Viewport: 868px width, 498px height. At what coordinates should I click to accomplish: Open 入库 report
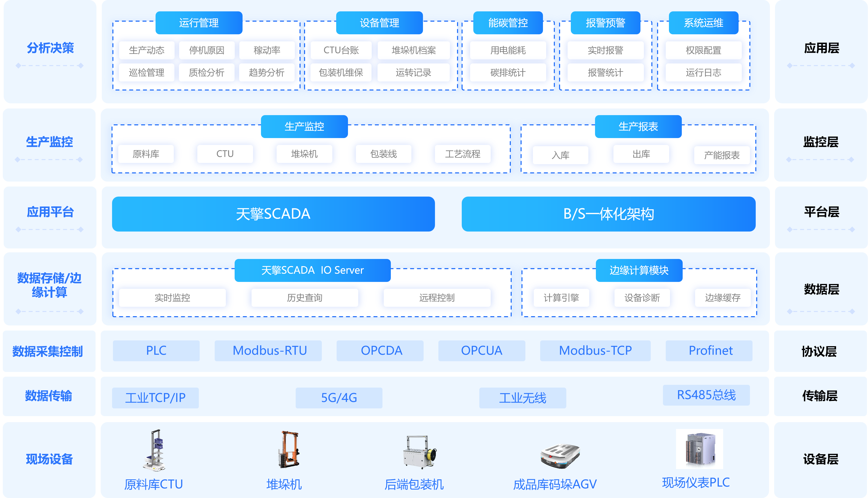point(561,155)
